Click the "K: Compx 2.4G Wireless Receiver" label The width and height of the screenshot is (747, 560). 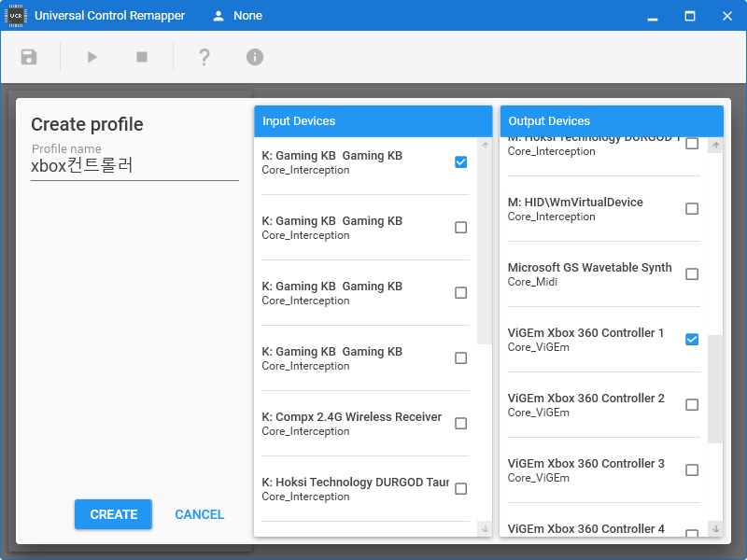pos(352,416)
